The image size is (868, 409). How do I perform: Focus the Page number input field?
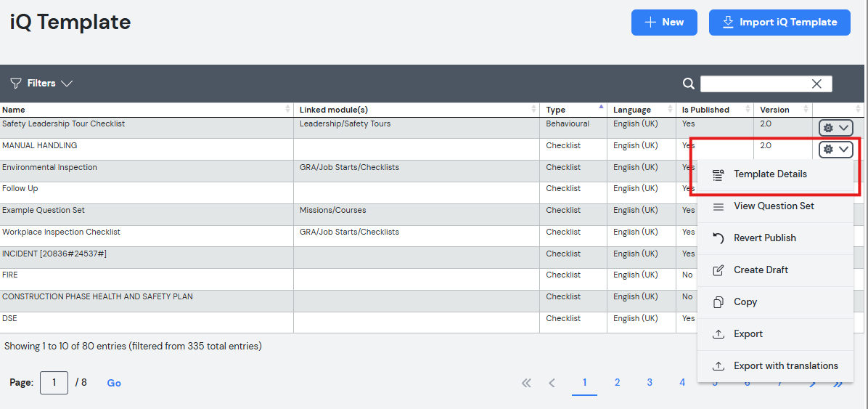tap(54, 383)
